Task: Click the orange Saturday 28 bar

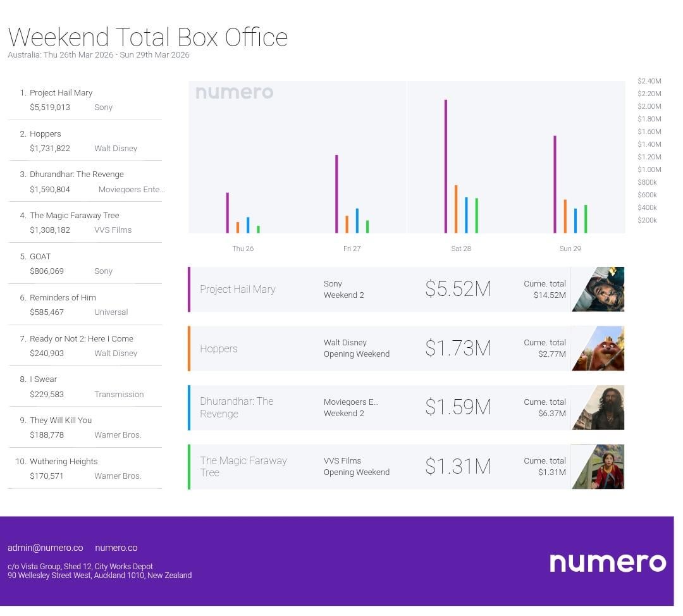Action: click(x=456, y=209)
